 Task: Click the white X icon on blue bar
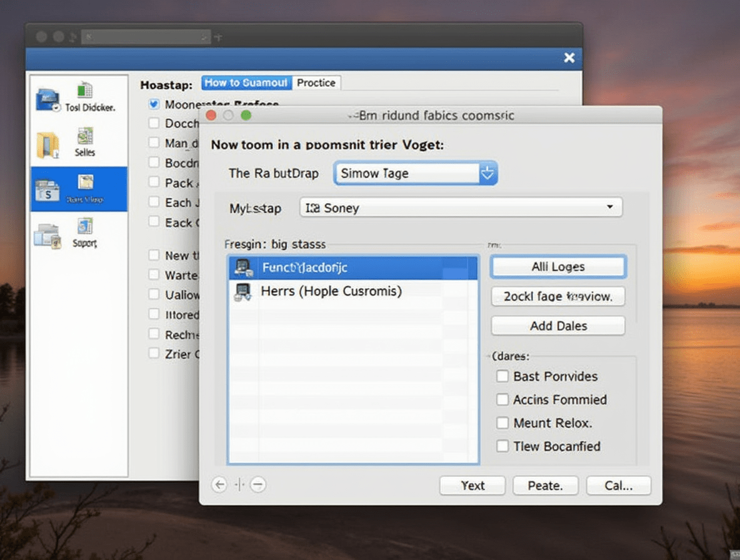click(569, 57)
